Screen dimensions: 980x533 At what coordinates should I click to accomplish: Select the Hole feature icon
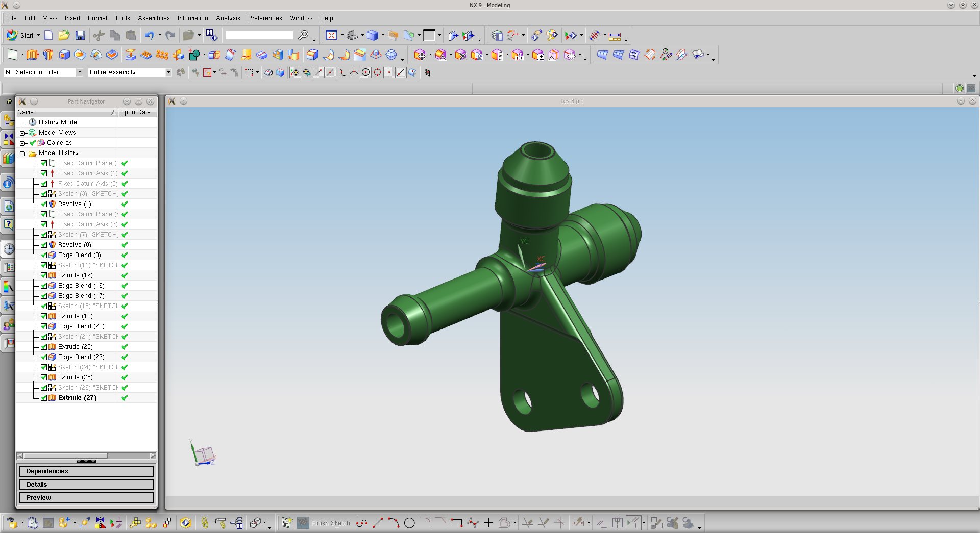point(64,55)
